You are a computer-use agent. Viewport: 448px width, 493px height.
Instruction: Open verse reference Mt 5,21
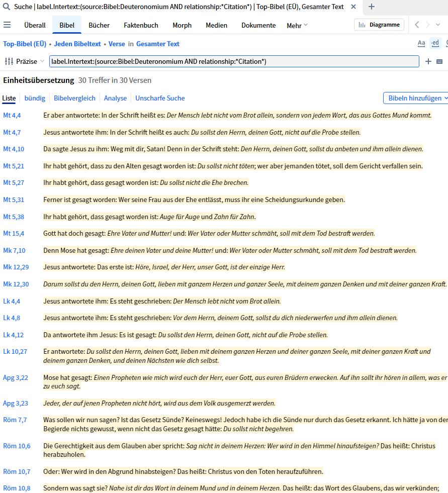click(14, 166)
